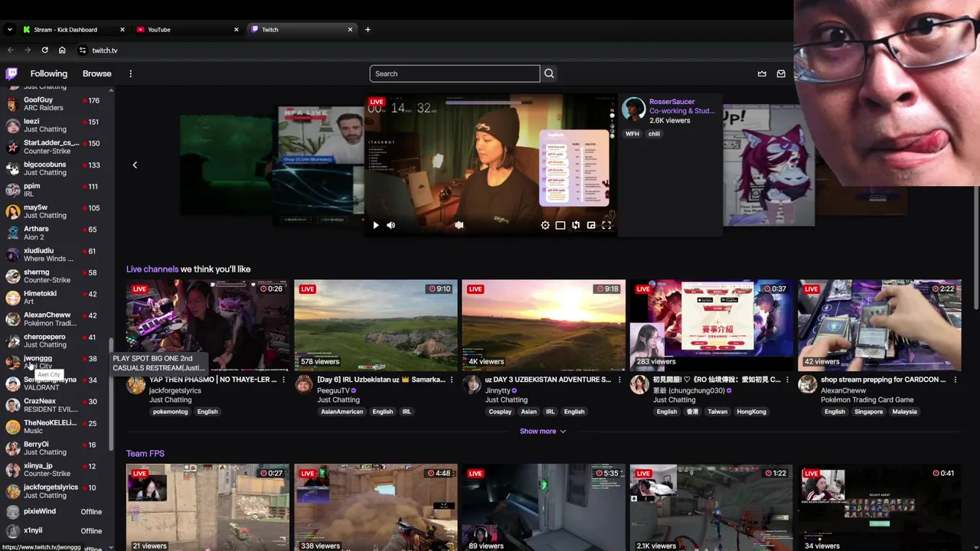This screenshot has height=551, width=980.
Task: Click the WFH tag on featured stream
Action: point(632,134)
